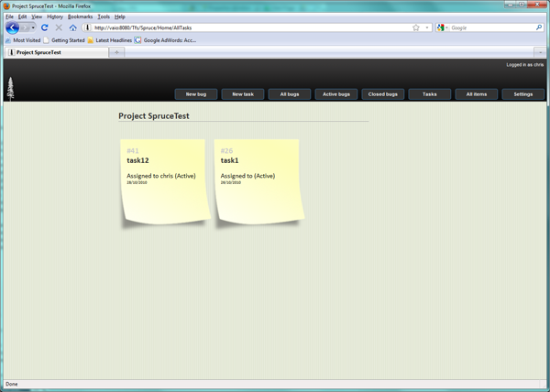Open the back/forward history dropdown arrow

[x=33, y=27]
